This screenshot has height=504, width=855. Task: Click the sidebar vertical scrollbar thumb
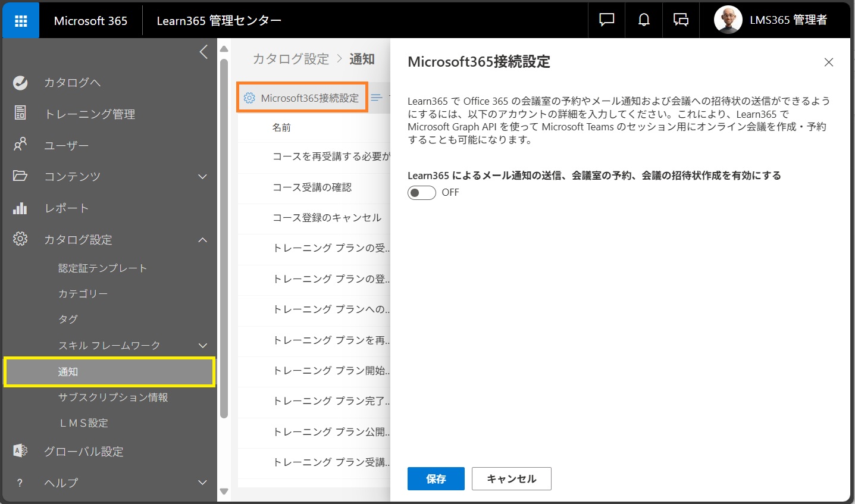(x=224, y=238)
